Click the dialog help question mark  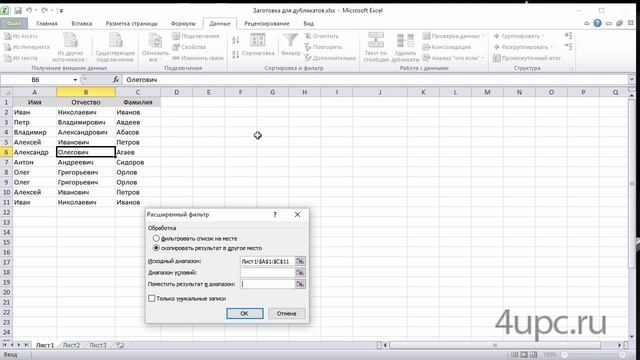(275, 214)
